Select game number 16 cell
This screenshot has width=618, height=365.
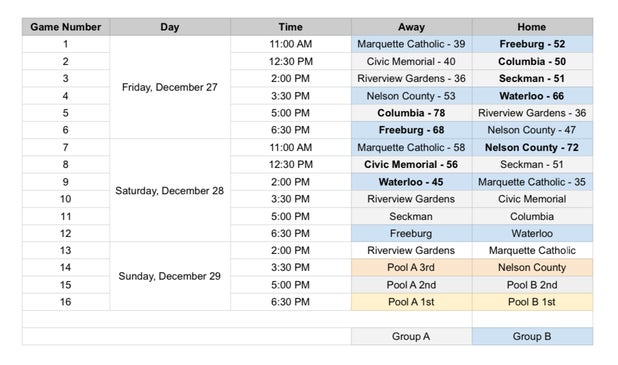(66, 302)
